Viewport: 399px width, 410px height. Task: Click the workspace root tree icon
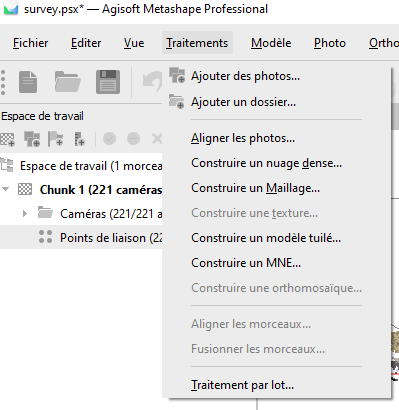(x=7, y=165)
